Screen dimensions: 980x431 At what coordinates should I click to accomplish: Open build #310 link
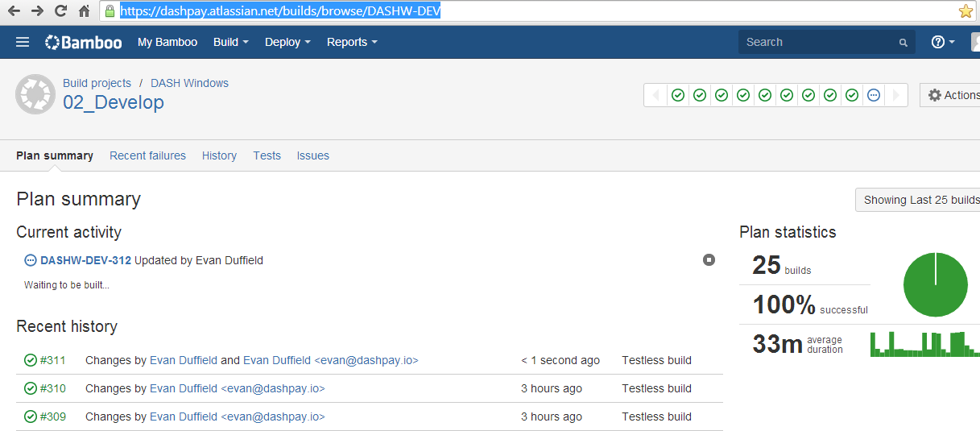tap(53, 388)
